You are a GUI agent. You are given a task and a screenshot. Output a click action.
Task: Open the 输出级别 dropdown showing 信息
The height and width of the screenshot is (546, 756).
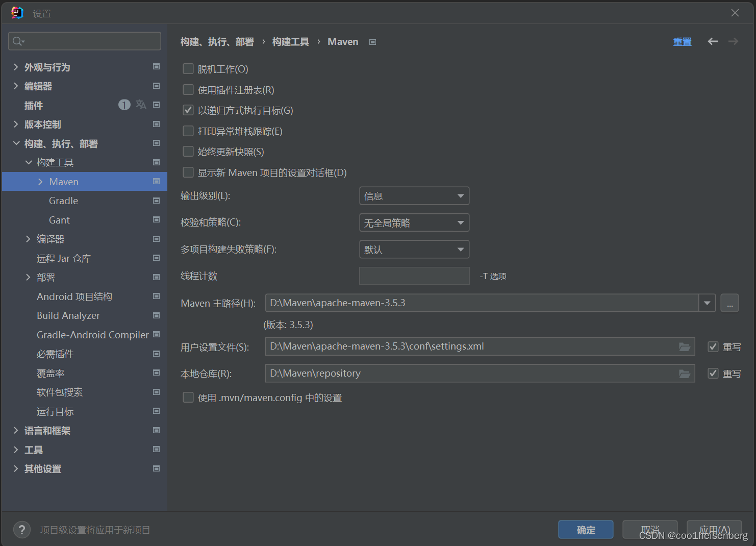[x=414, y=196]
